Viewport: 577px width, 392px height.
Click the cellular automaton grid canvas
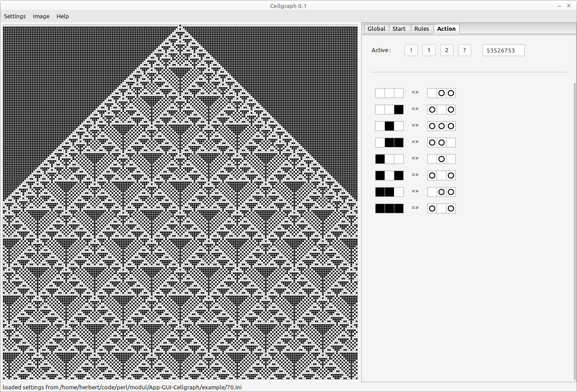pos(180,202)
